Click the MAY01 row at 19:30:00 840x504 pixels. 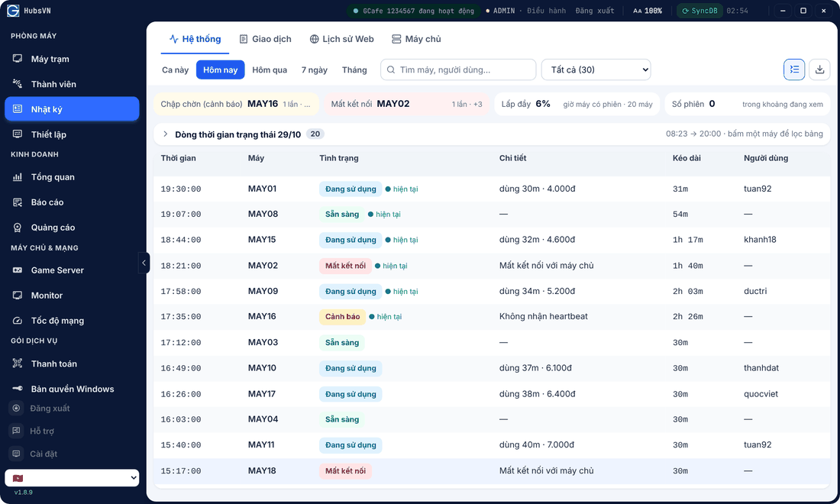tap(492, 189)
